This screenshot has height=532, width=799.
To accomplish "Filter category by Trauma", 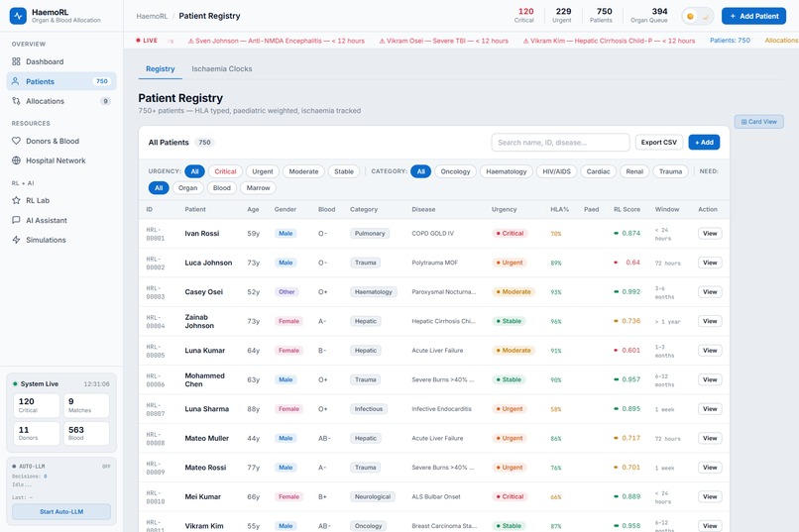I will click(x=670, y=171).
